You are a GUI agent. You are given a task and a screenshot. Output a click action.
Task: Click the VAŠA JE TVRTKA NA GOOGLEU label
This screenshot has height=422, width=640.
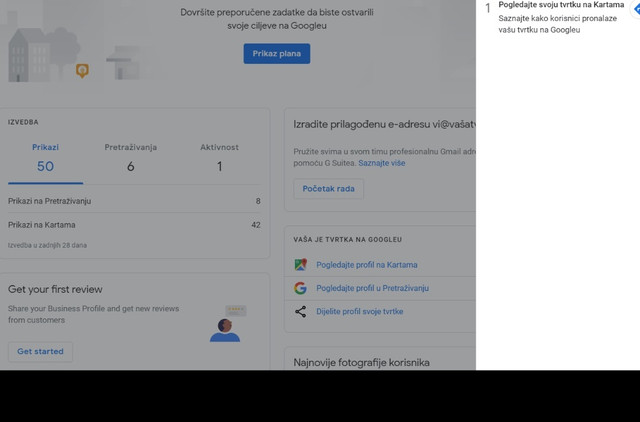coord(348,240)
